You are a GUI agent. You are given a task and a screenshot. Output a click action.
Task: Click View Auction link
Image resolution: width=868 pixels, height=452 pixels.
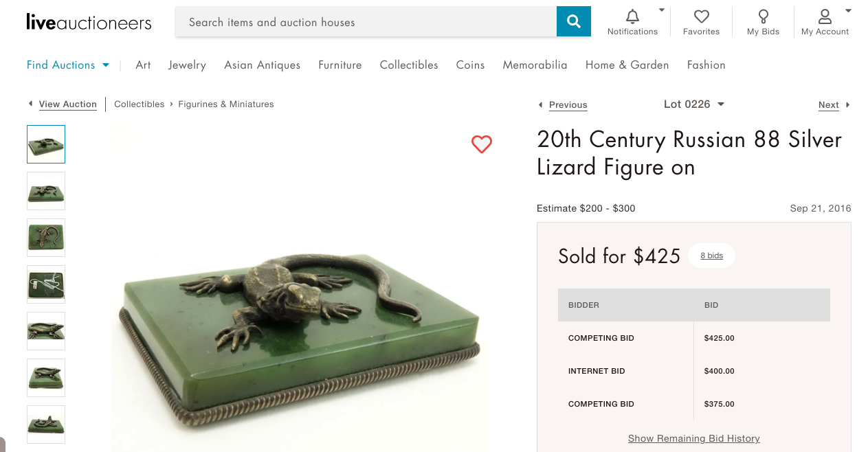click(x=67, y=104)
